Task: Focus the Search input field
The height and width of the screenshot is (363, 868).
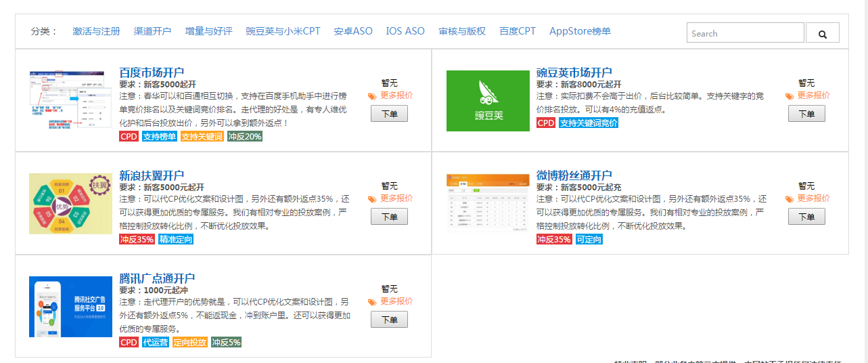Action: click(x=746, y=33)
